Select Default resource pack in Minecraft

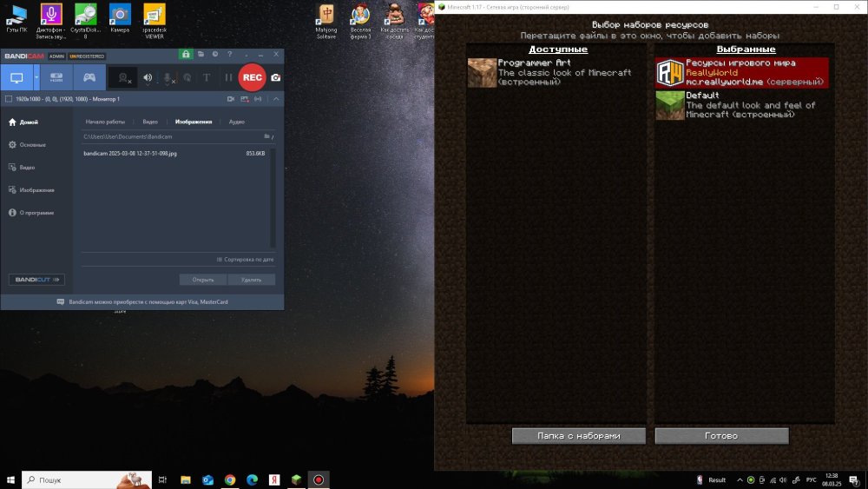pos(742,105)
